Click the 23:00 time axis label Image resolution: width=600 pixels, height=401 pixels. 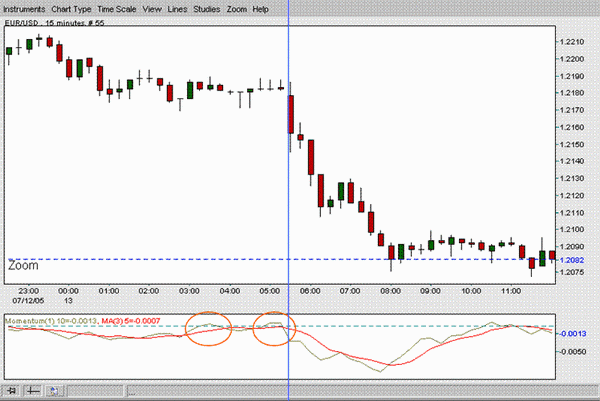[x=28, y=291]
